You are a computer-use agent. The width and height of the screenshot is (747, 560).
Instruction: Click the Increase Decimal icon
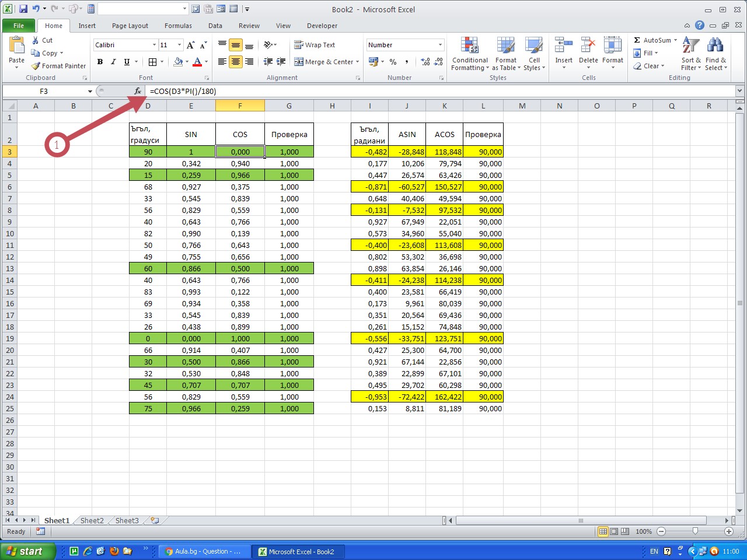click(425, 62)
